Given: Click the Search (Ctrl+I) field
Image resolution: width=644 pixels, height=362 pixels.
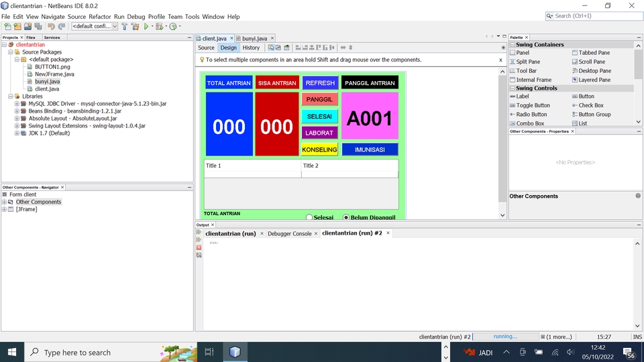Looking at the screenshot, I should pos(594,16).
